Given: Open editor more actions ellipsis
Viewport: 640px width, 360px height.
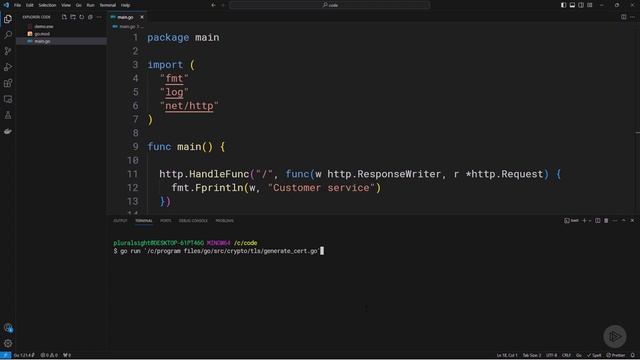Looking at the screenshot, I should coord(632,17).
